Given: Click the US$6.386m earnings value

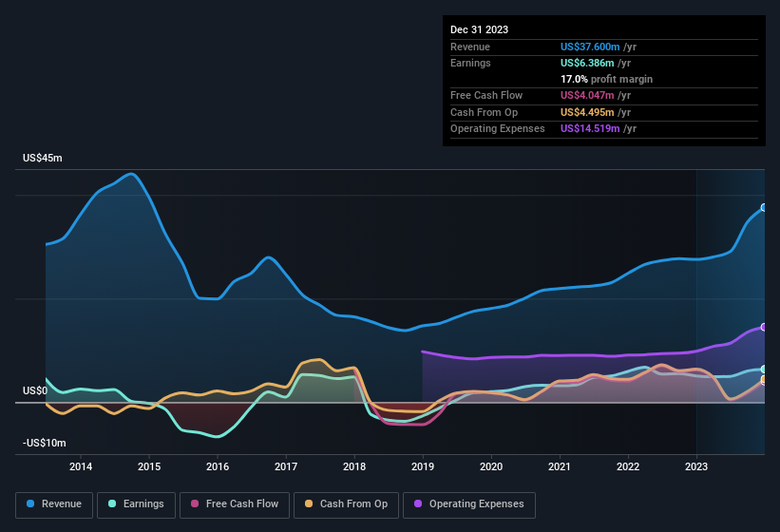Looking at the screenshot, I should coord(587,63).
